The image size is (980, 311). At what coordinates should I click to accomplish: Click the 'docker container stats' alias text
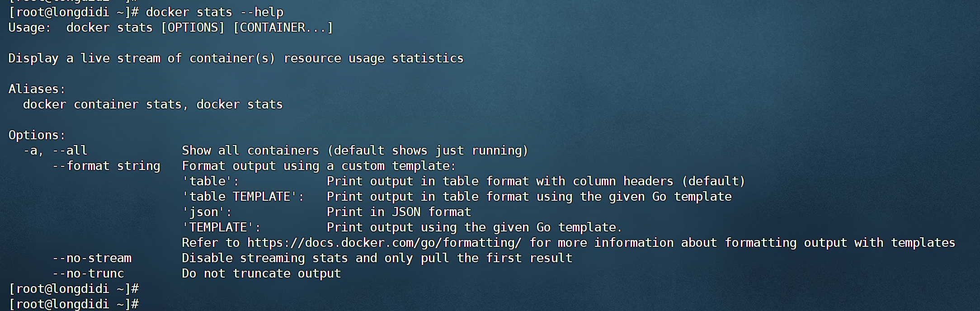[102, 104]
